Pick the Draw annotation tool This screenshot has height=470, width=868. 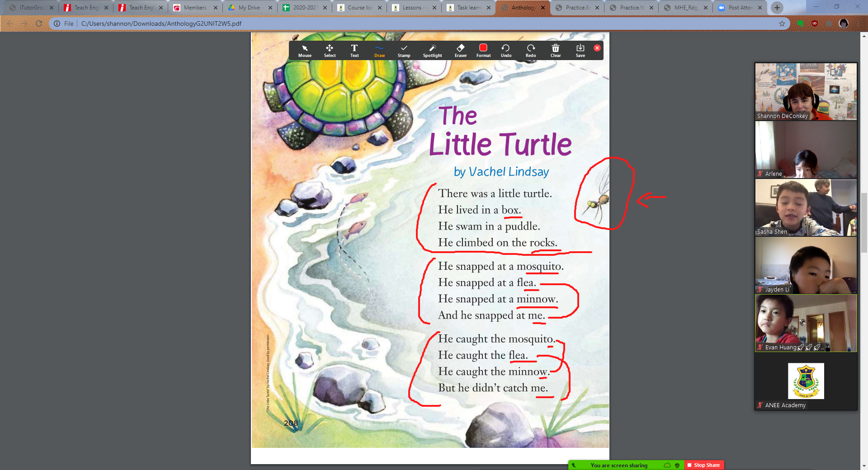click(x=379, y=51)
